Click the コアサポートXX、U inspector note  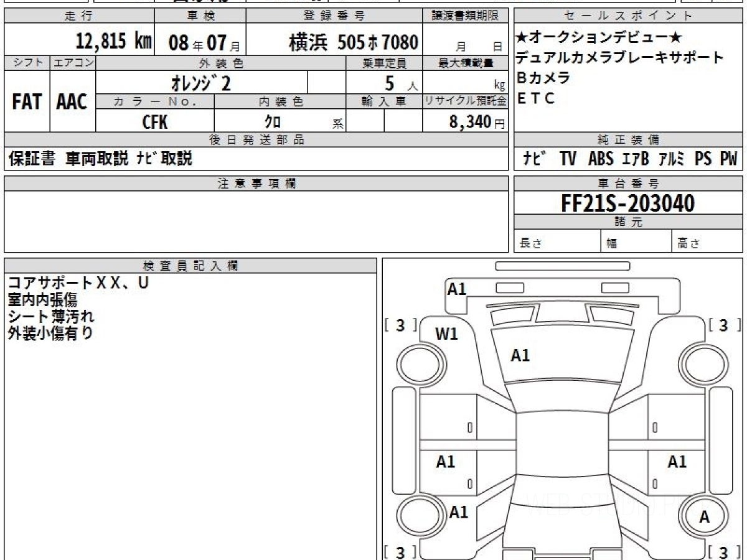point(78,283)
